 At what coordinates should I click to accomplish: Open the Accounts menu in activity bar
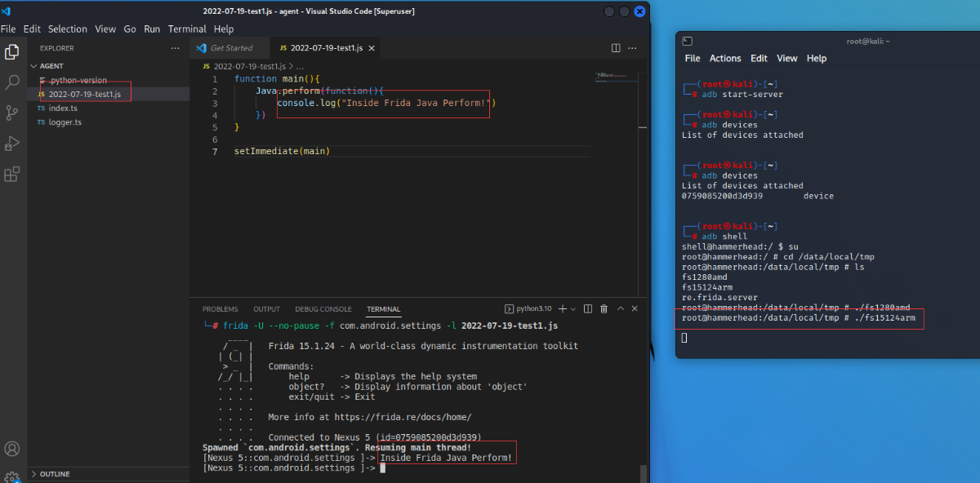(12, 449)
